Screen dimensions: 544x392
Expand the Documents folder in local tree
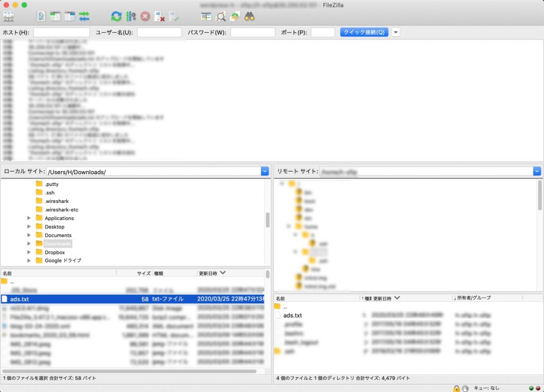(x=30, y=235)
